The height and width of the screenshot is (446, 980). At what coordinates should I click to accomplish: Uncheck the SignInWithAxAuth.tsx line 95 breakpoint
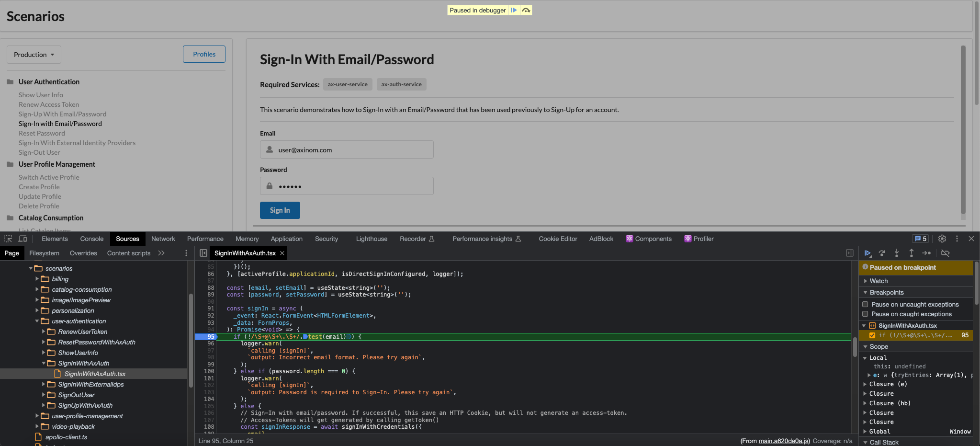pos(873,335)
